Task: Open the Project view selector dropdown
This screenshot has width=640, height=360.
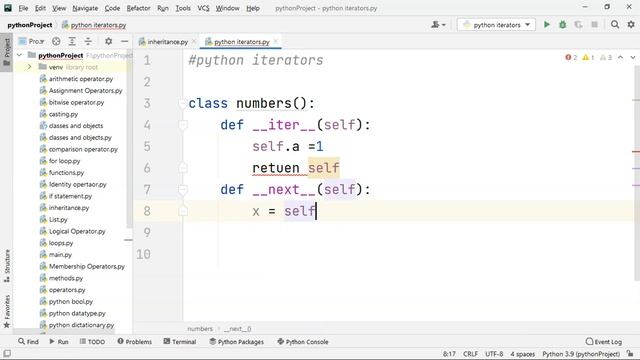Action: click(x=31, y=41)
